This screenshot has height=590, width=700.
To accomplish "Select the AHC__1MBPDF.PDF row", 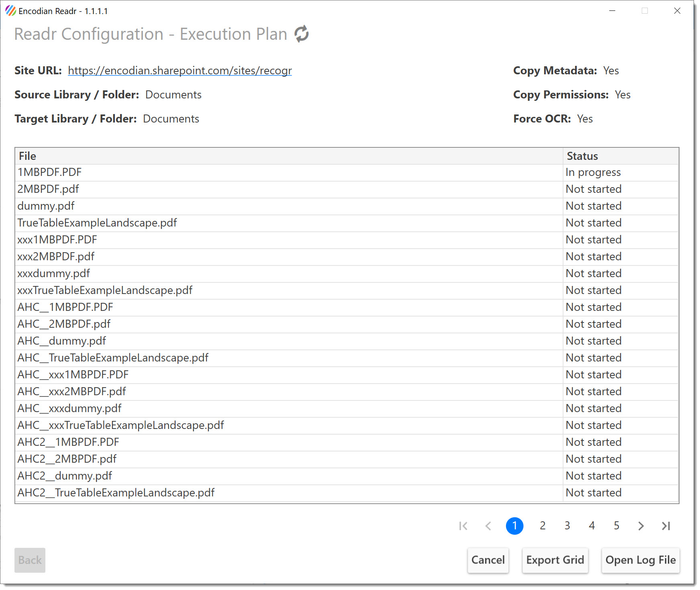I will 347,307.
